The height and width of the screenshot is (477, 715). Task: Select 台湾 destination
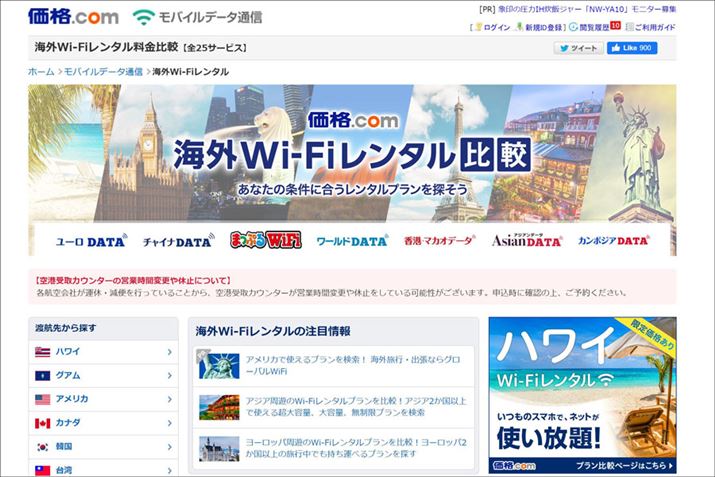(64, 470)
